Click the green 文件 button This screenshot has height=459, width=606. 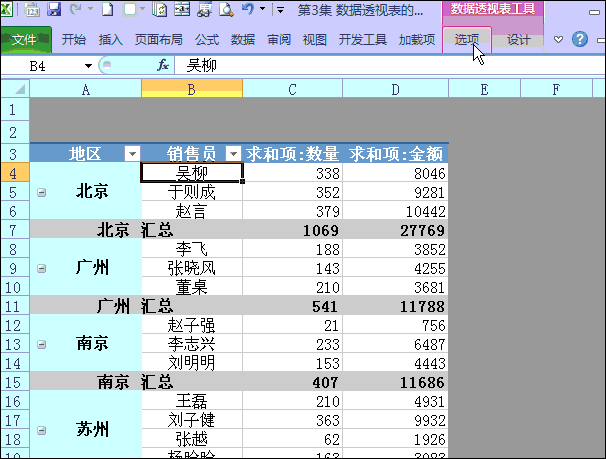(x=25, y=40)
